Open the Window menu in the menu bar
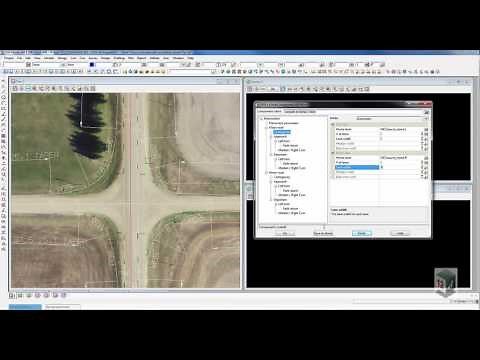The image size is (480, 360). tap(178, 58)
